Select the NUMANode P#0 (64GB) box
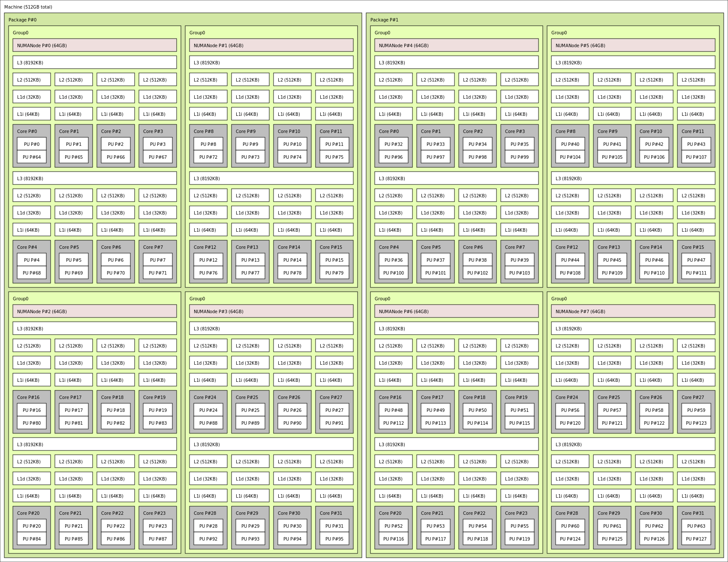This screenshot has width=728, height=562. click(x=94, y=45)
